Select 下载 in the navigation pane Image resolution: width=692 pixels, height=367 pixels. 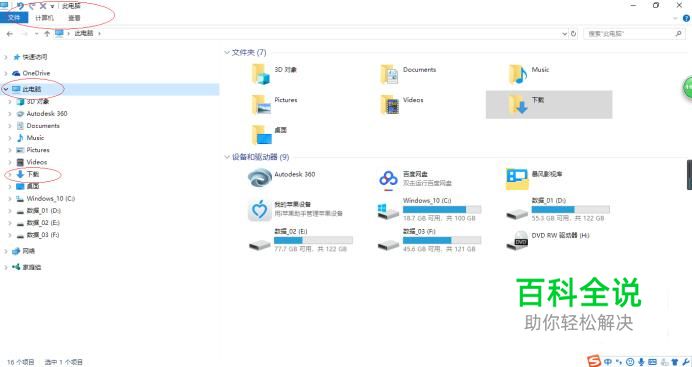pyautogui.click(x=33, y=174)
